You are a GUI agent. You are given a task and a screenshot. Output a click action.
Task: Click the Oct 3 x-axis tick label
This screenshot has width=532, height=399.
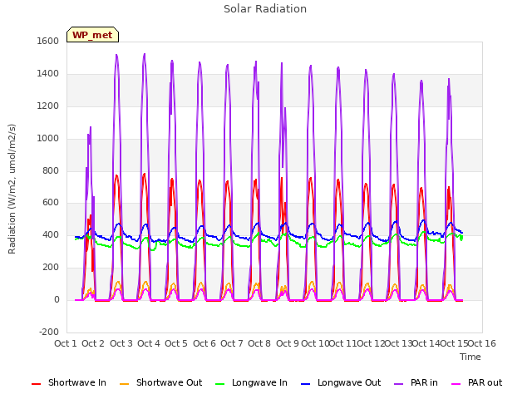(121, 343)
